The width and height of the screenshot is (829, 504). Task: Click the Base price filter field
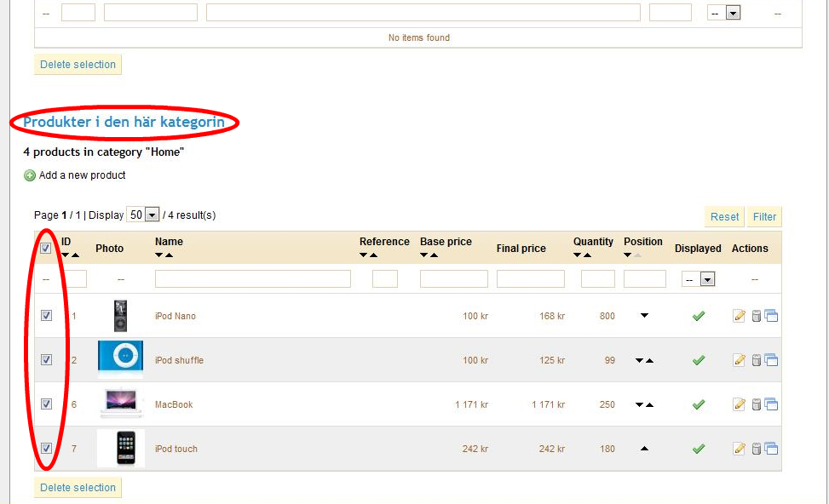pos(454,279)
